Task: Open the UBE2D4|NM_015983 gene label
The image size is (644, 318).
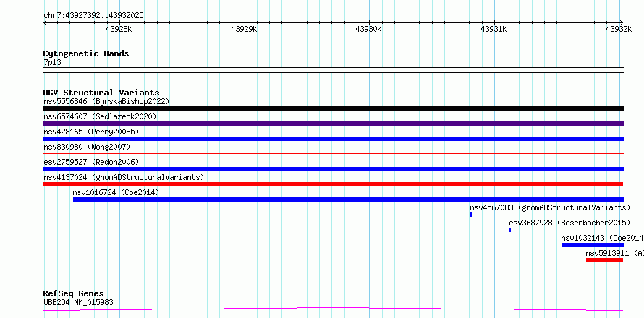Action: (x=78, y=303)
